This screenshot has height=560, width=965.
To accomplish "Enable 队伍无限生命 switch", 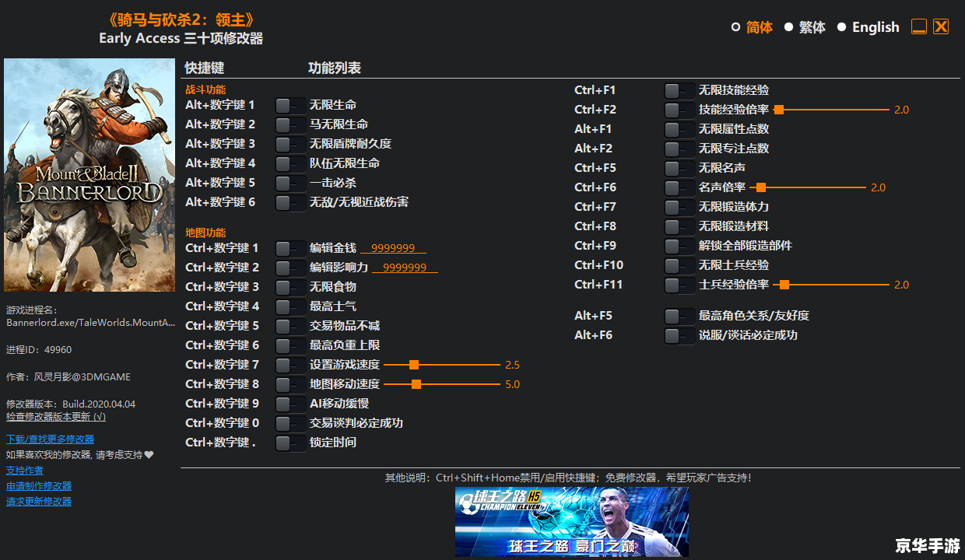I will (290, 163).
